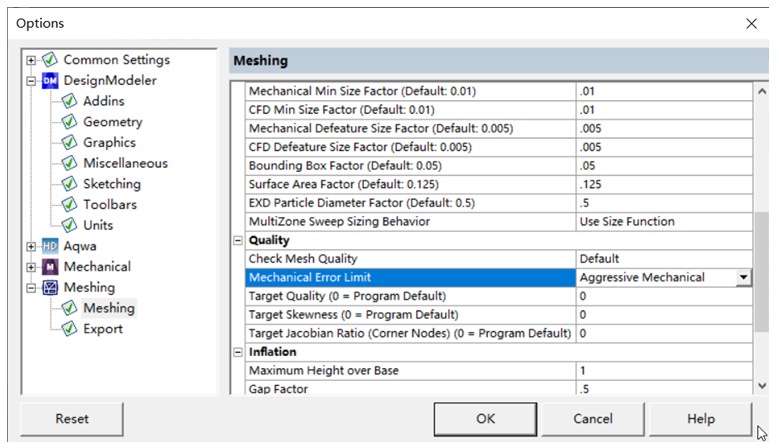Open the Check Mesh Quality value Default

coord(664,259)
